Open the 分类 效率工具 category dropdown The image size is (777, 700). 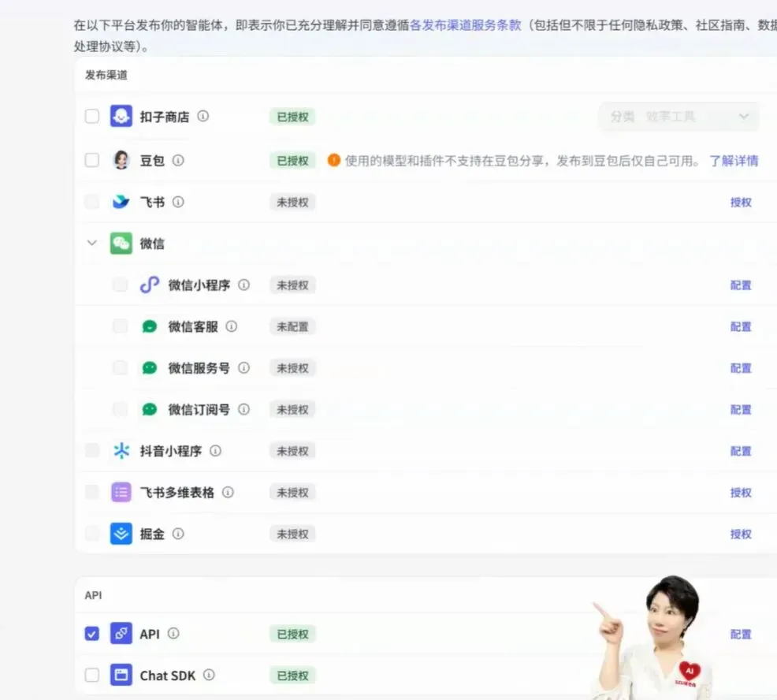tap(678, 117)
